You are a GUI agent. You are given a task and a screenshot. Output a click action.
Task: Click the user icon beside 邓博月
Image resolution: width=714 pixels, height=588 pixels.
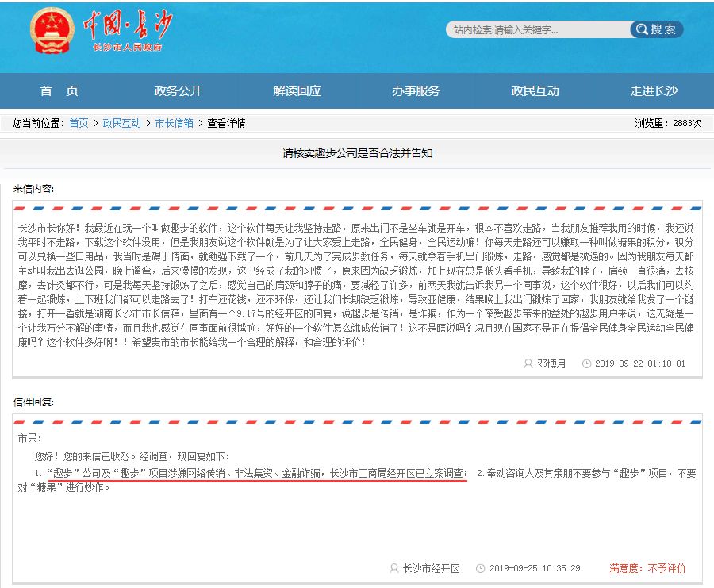point(528,363)
